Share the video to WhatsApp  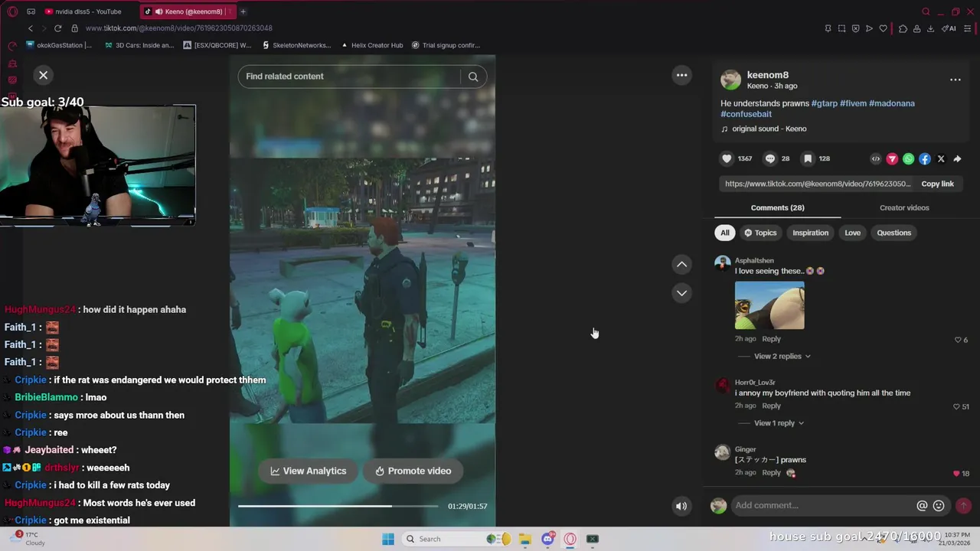[x=908, y=159]
